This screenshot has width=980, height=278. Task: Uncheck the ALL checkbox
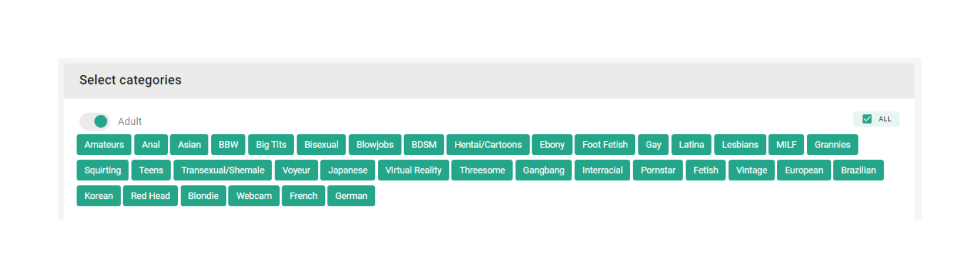867,119
